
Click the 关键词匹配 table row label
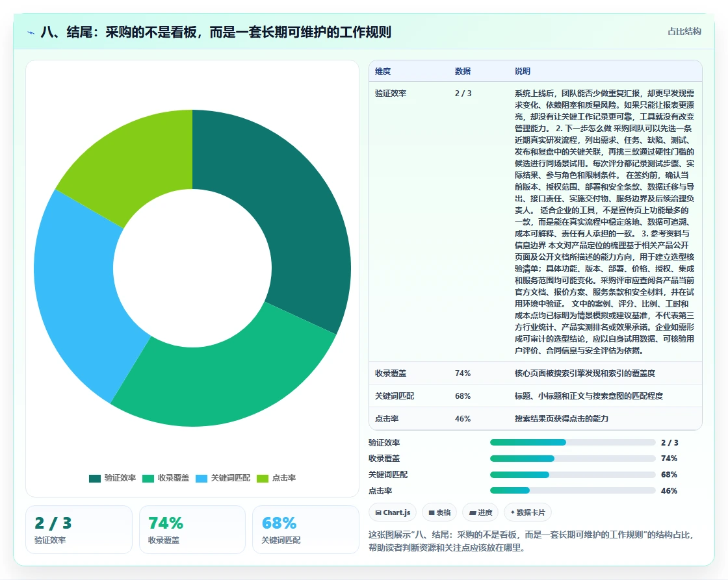point(395,396)
